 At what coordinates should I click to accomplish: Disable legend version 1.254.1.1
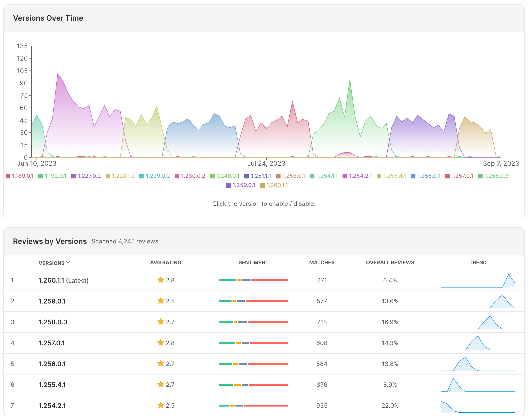324,176
